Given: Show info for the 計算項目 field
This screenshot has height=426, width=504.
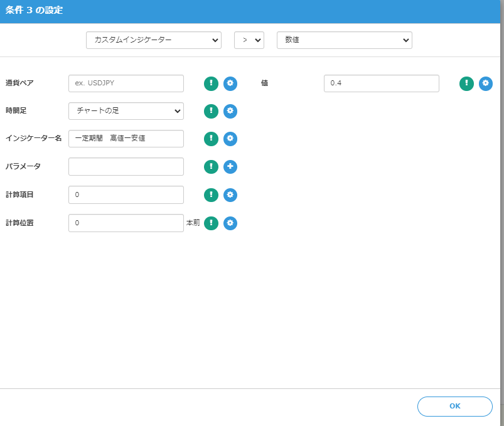Looking at the screenshot, I should [x=211, y=195].
